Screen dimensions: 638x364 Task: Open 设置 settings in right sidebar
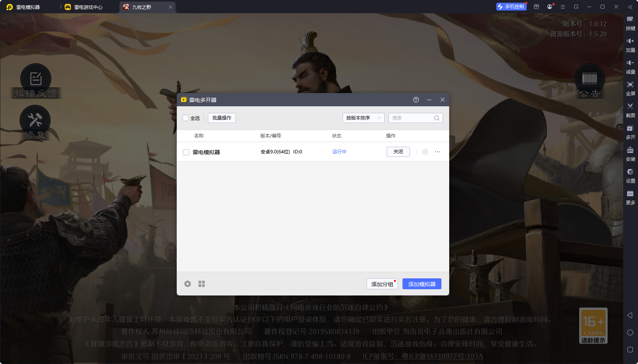coord(630,172)
